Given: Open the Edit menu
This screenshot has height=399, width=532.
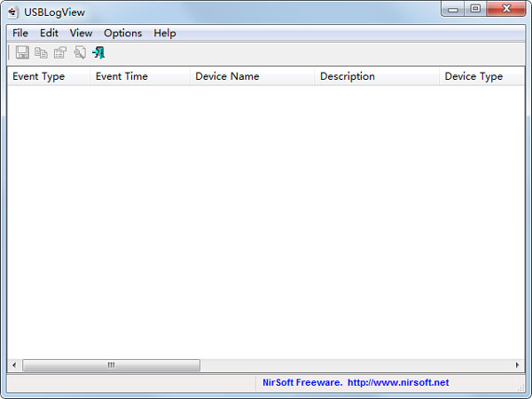Looking at the screenshot, I should pyautogui.click(x=49, y=33).
